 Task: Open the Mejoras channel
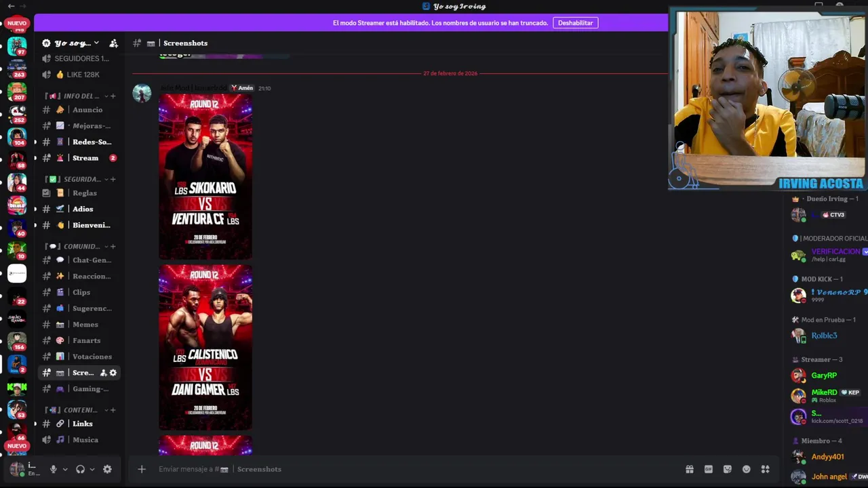click(x=80, y=125)
